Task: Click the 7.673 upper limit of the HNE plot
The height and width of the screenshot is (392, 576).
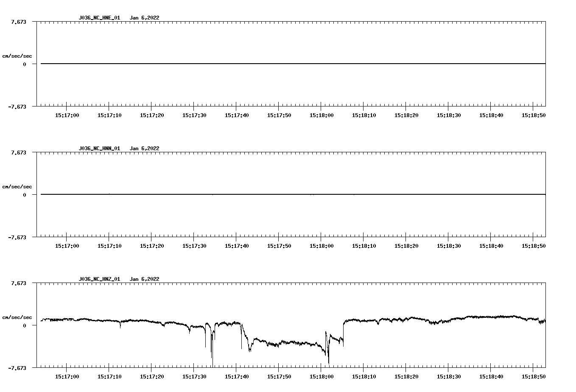Action: (x=19, y=22)
